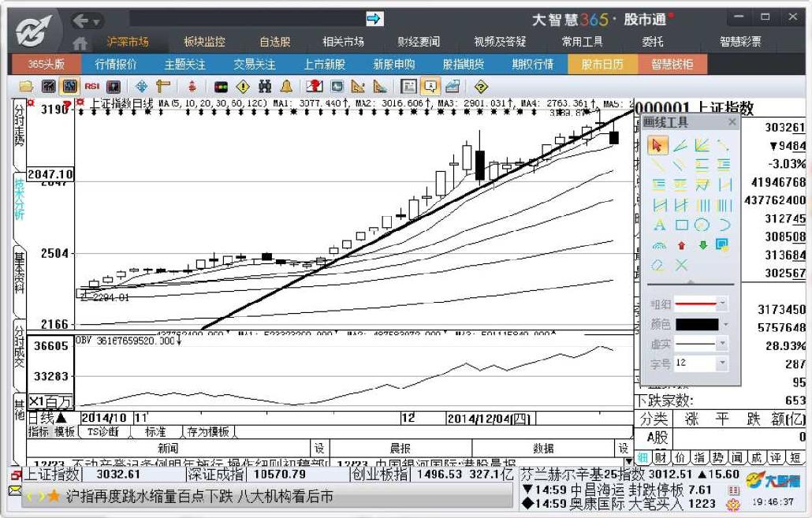The width and height of the screenshot is (812, 518).
Task: Switch to the 智慧钱柜 tab
Action: [672, 64]
